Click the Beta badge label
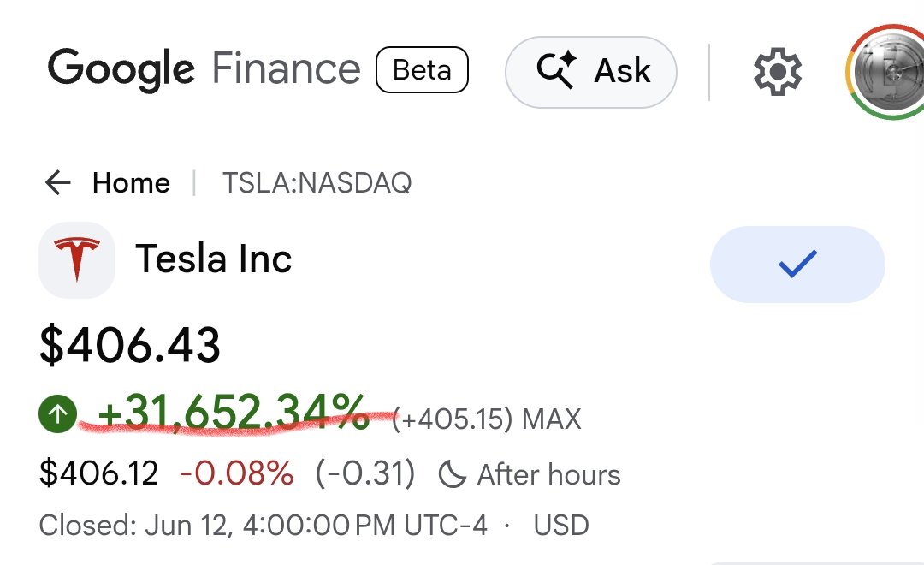The width and height of the screenshot is (924, 565). tap(422, 70)
